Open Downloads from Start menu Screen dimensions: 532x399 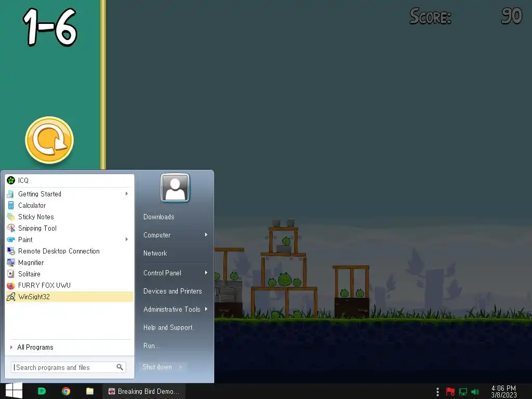pyautogui.click(x=159, y=217)
